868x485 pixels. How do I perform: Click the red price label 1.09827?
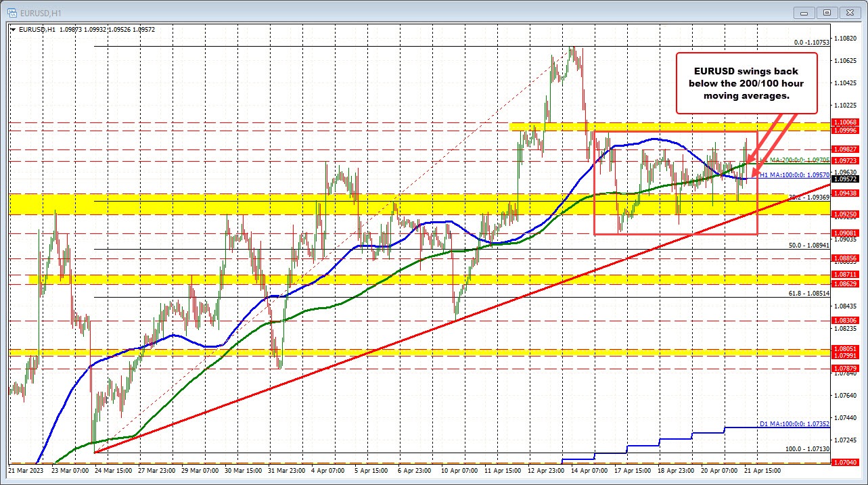[x=846, y=149]
